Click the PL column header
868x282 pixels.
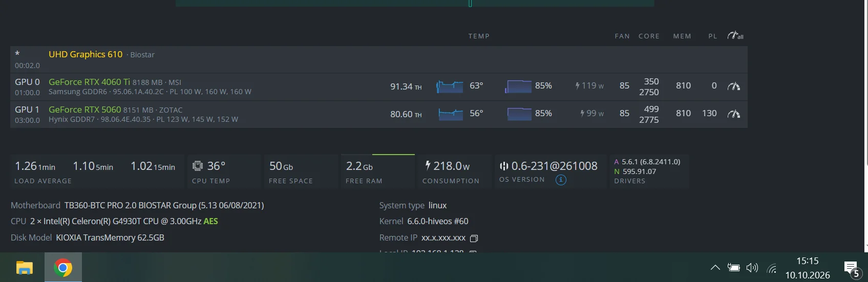712,36
